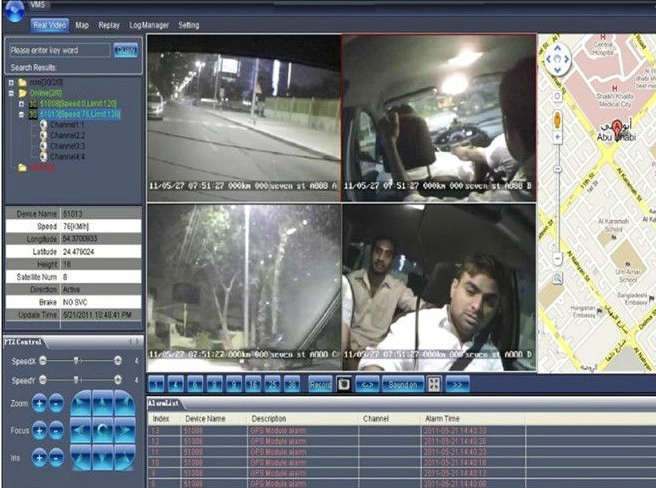Move PTZ camera up-right
This screenshot has height=488, width=656.
(124, 403)
